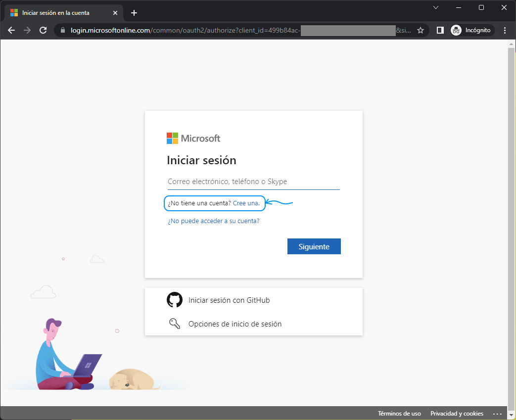Click the GitHub logo icon

(175, 300)
